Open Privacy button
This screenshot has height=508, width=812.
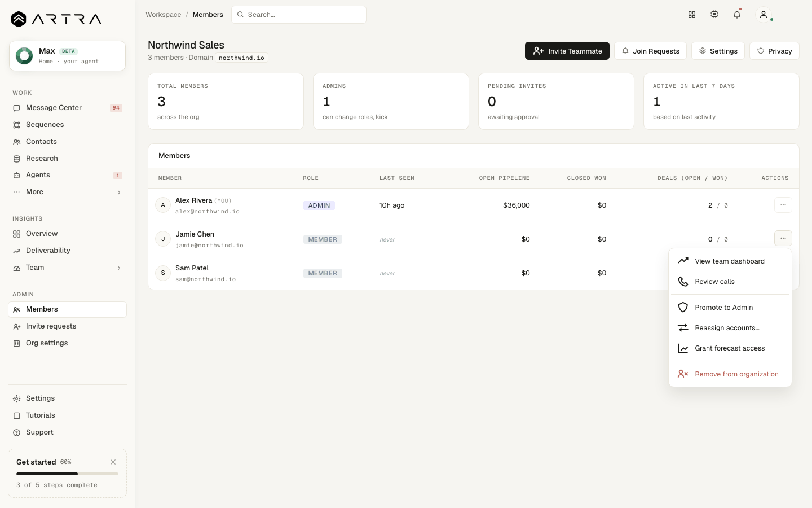(x=774, y=51)
